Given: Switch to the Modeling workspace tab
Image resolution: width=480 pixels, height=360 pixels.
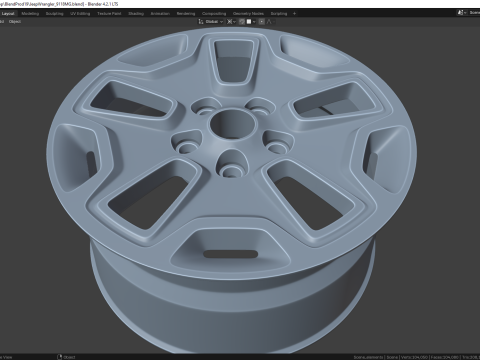Looking at the screenshot, I should pyautogui.click(x=30, y=14).
